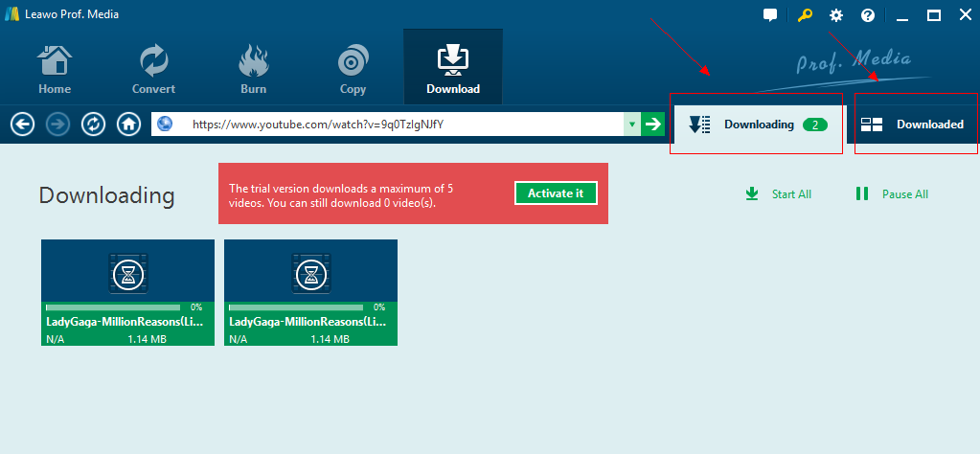The width and height of the screenshot is (980, 454).
Task: Open the Home module
Action: [55, 69]
